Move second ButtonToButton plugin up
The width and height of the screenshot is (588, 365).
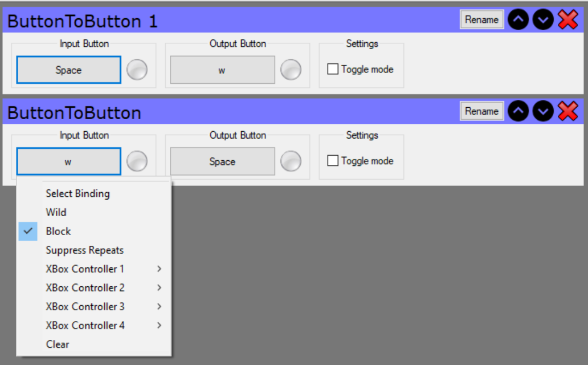click(517, 111)
